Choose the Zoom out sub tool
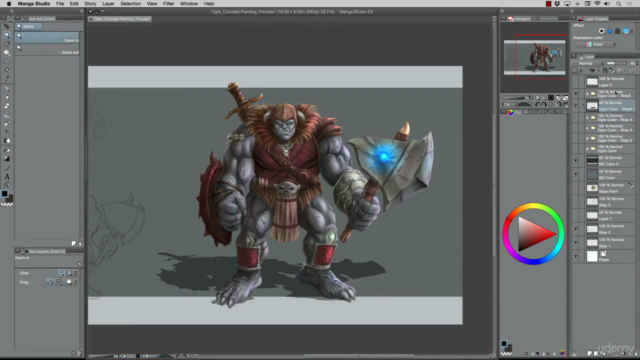 pyautogui.click(x=47, y=50)
